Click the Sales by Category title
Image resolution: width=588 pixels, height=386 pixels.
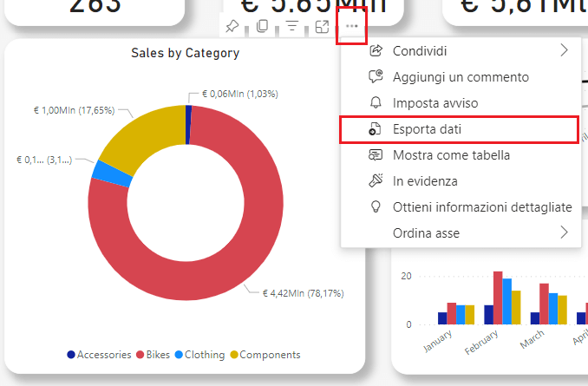click(186, 53)
